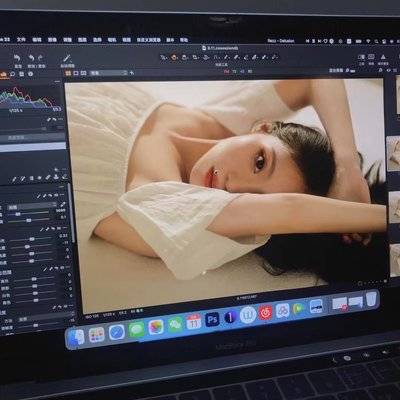The width and height of the screenshot is (400, 400).
Task: Click the warning triangle icon in toolbar
Action: (x=383, y=57)
